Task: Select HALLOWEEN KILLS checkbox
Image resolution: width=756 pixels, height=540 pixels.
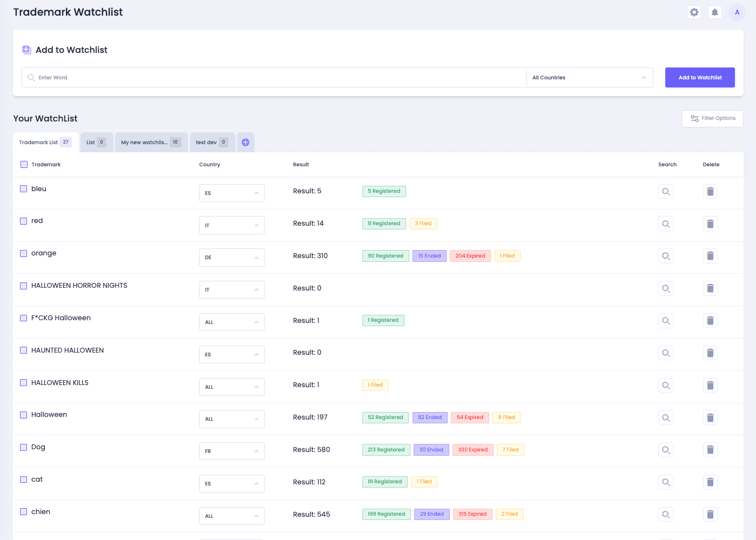Action: (24, 383)
